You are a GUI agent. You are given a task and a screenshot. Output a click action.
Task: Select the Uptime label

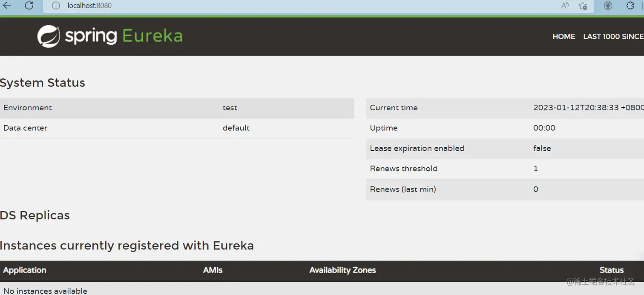(x=384, y=128)
